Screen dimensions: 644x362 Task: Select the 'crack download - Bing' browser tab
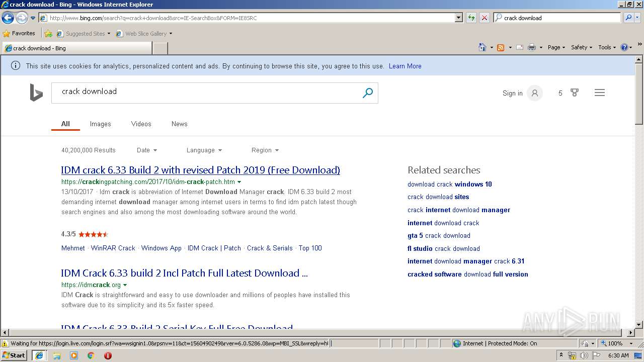76,48
